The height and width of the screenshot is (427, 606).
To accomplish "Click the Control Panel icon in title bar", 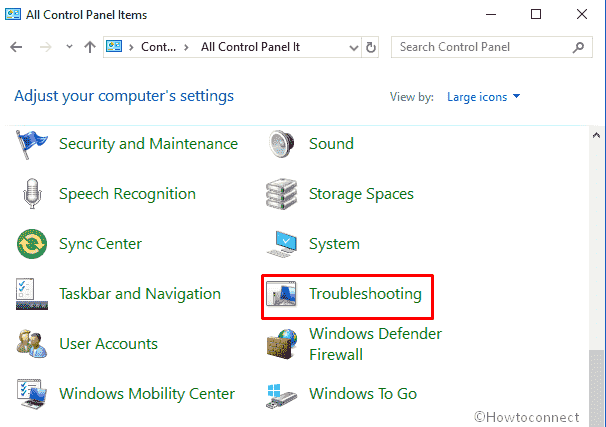I will tap(13, 14).
